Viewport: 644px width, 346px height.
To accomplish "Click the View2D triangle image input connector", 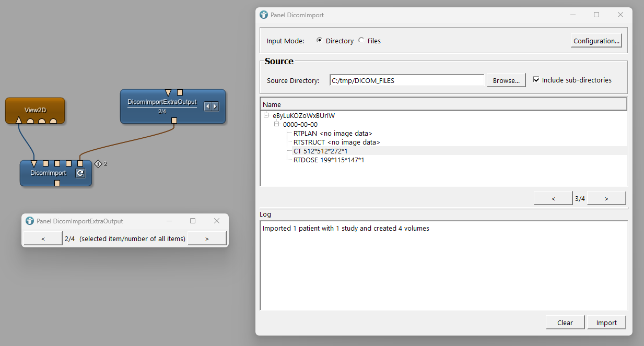I will [x=19, y=122].
